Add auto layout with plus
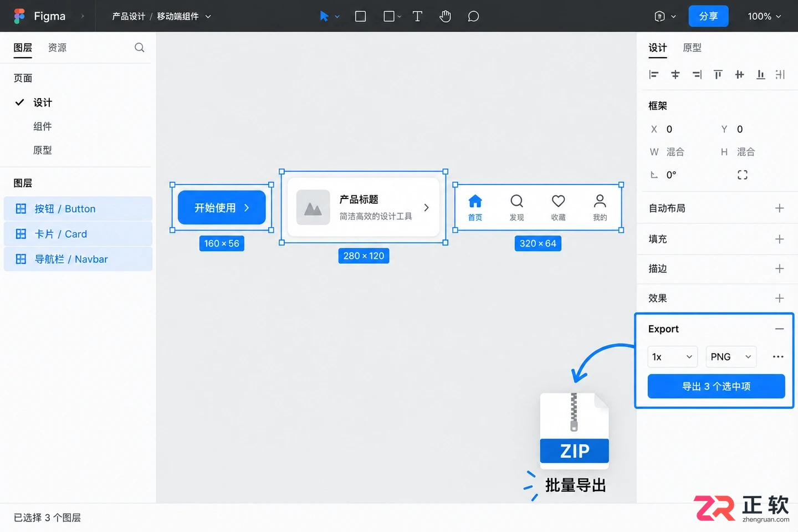The width and height of the screenshot is (798, 532). coord(779,208)
